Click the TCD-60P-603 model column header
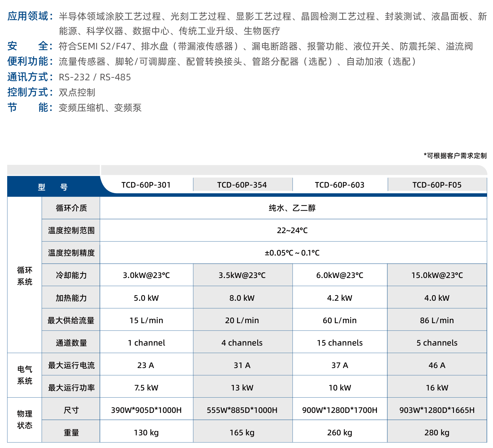The image size is (493, 448). click(340, 185)
